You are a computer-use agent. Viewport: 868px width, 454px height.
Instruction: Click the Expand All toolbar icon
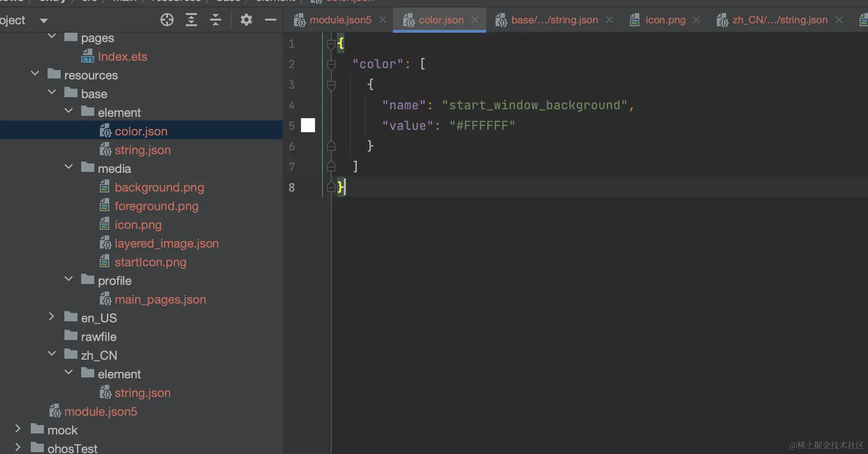pos(191,20)
